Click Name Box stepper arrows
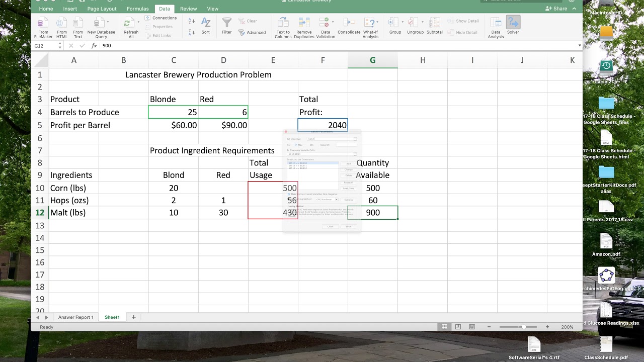This screenshot has height=362, width=644. (60, 46)
